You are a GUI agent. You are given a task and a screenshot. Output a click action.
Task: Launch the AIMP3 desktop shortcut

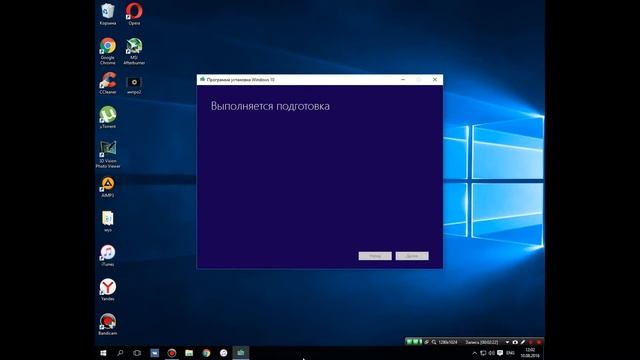coord(108,187)
